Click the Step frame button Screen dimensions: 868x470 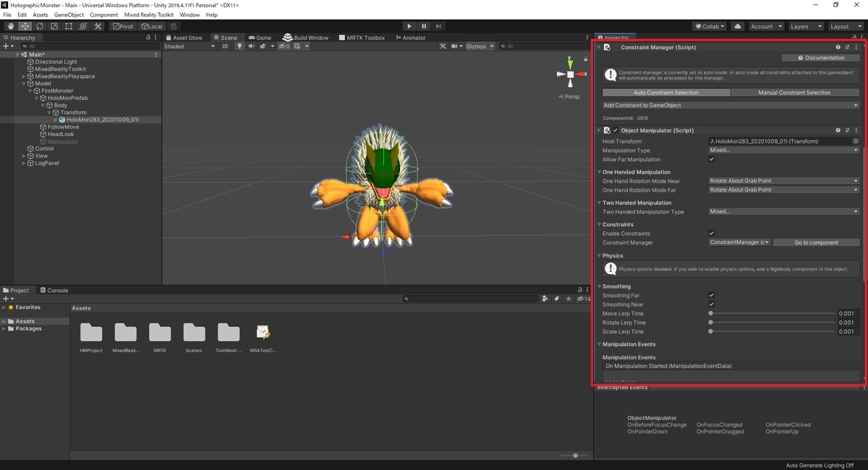(438, 26)
